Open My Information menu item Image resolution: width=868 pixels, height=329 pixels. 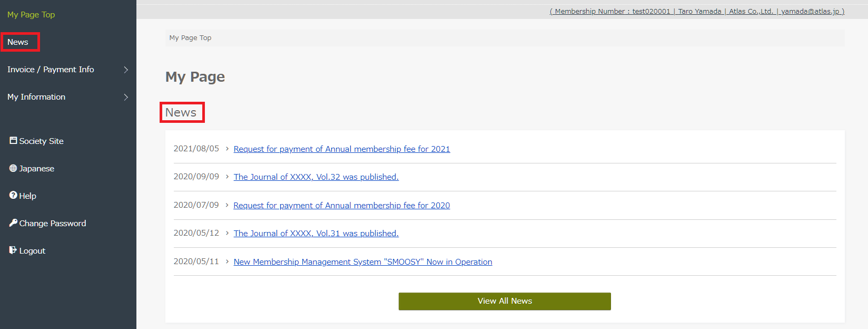[36, 97]
